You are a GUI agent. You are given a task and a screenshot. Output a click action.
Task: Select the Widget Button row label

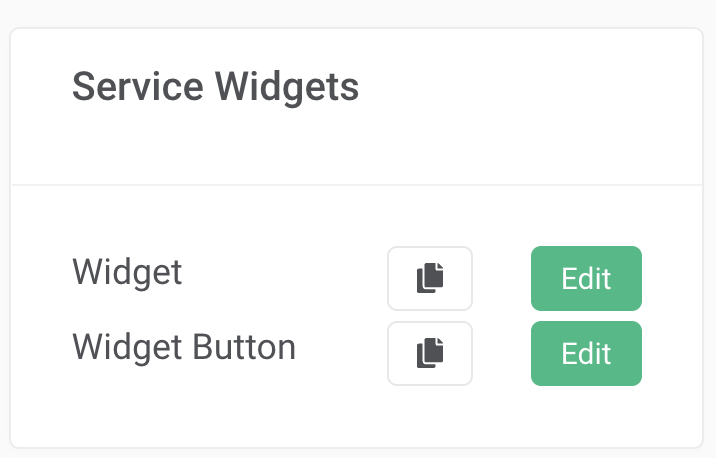pos(184,348)
